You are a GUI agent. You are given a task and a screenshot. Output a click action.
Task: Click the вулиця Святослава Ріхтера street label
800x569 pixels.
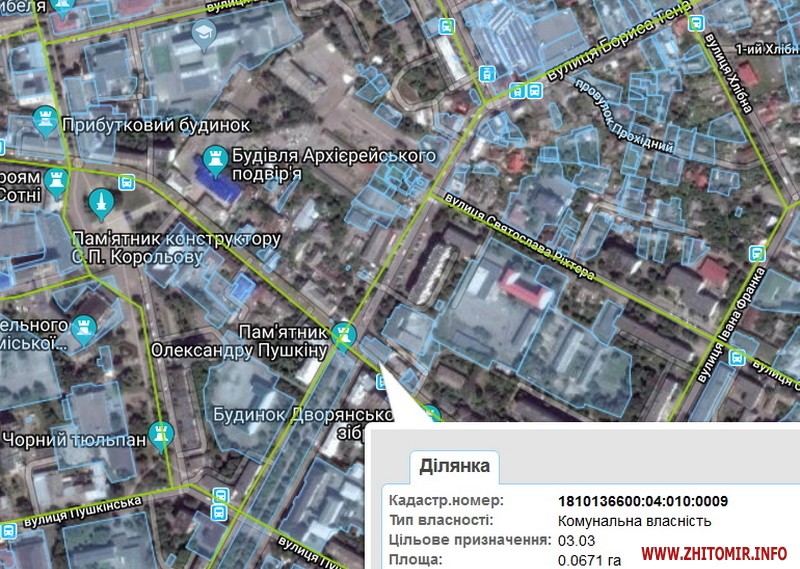(521, 232)
